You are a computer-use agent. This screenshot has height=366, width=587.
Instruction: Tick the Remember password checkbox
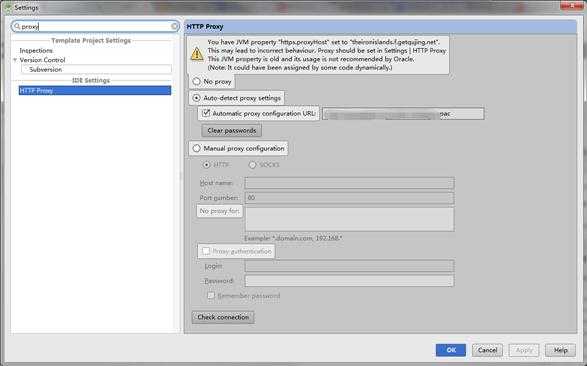coord(211,296)
